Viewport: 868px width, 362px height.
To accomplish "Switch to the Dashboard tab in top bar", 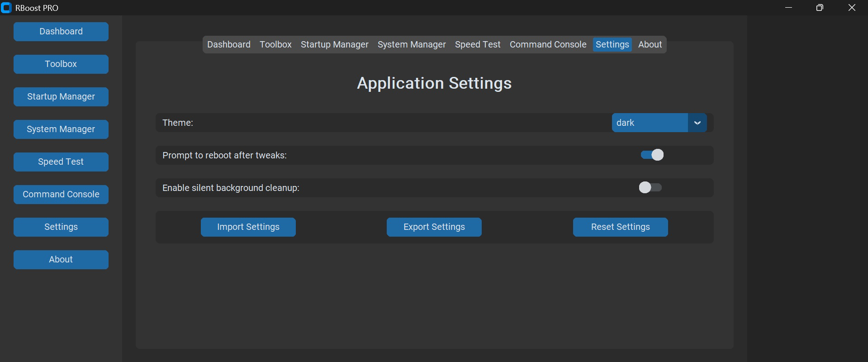I will 229,44.
